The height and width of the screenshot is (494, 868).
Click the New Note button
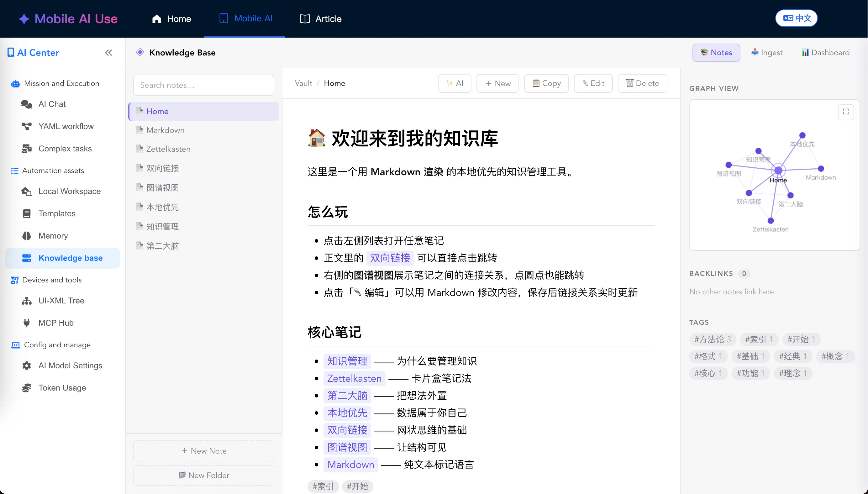203,451
